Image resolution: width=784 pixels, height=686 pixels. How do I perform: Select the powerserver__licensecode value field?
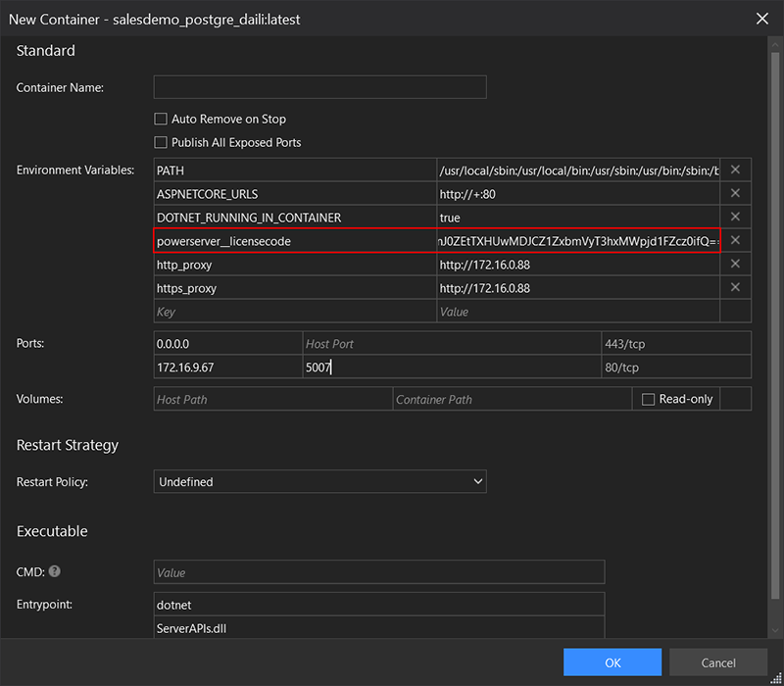tap(578, 241)
